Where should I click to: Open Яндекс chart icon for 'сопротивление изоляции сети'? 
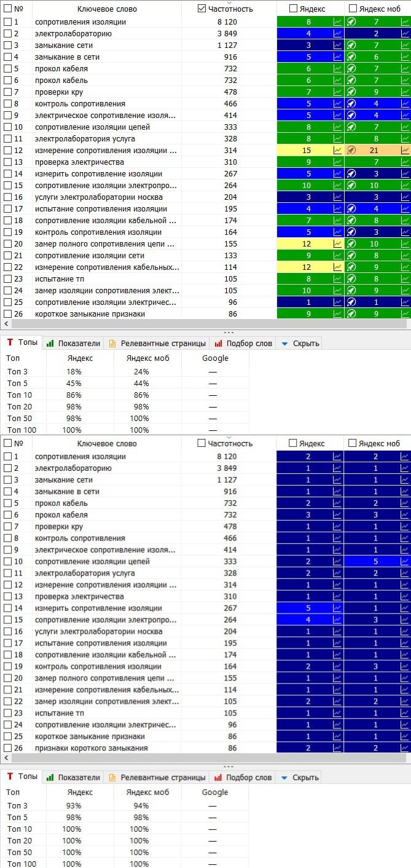click(337, 256)
